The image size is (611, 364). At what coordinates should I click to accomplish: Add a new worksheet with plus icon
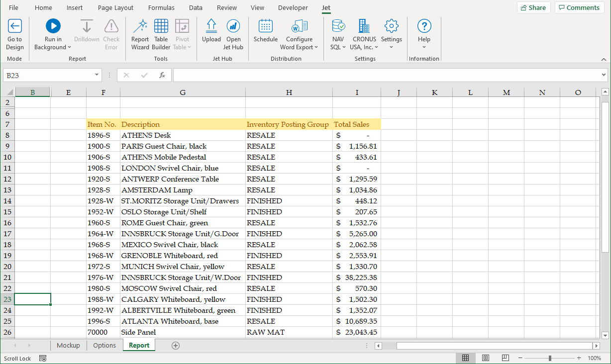pos(175,346)
